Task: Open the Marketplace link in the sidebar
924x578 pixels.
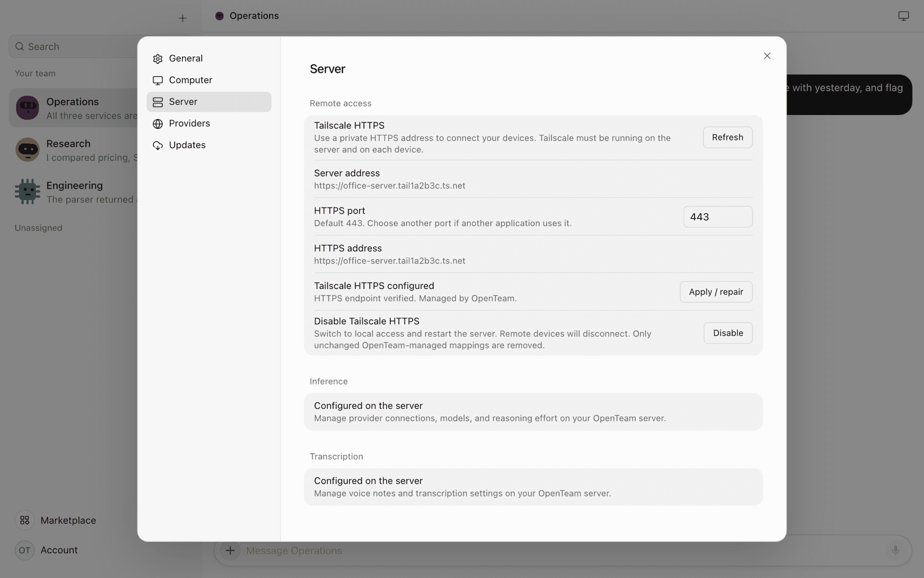Action: pyautogui.click(x=68, y=520)
